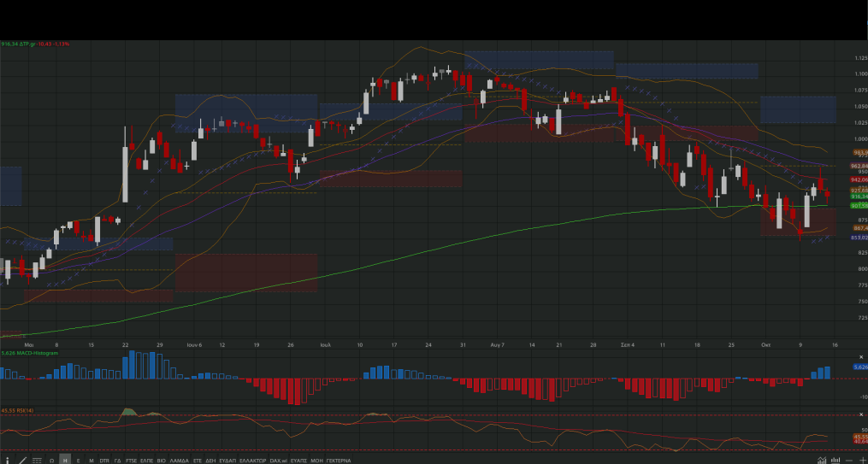Open the ΒΙΟ symbol tab
This screenshot has width=868, height=464.
(161, 460)
